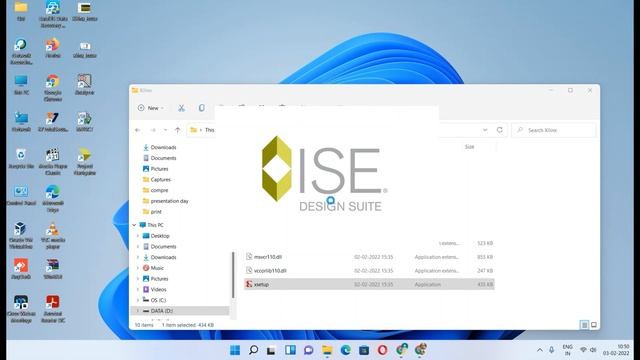The width and height of the screenshot is (640, 360).
Task: Open Task View from the taskbar
Action: tap(271, 350)
